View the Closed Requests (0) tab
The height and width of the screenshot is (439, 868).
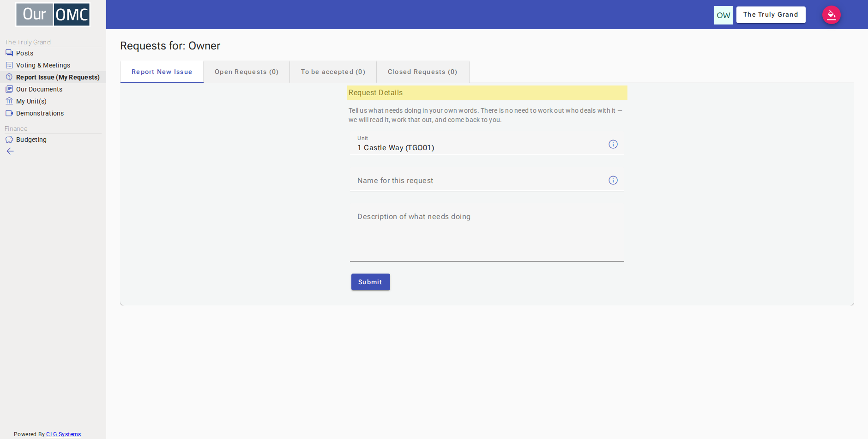[x=422, y=72]
